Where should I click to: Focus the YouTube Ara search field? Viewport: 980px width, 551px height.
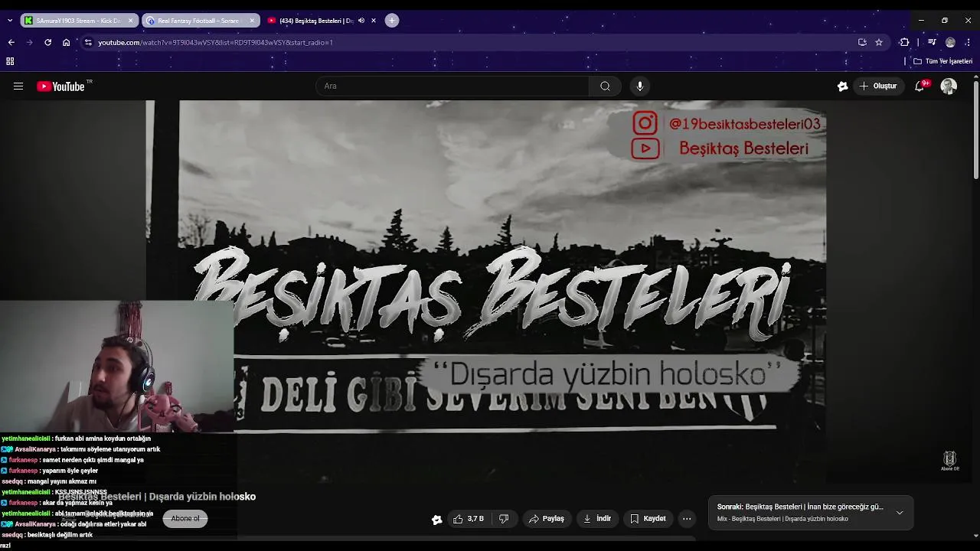(452, 86)
